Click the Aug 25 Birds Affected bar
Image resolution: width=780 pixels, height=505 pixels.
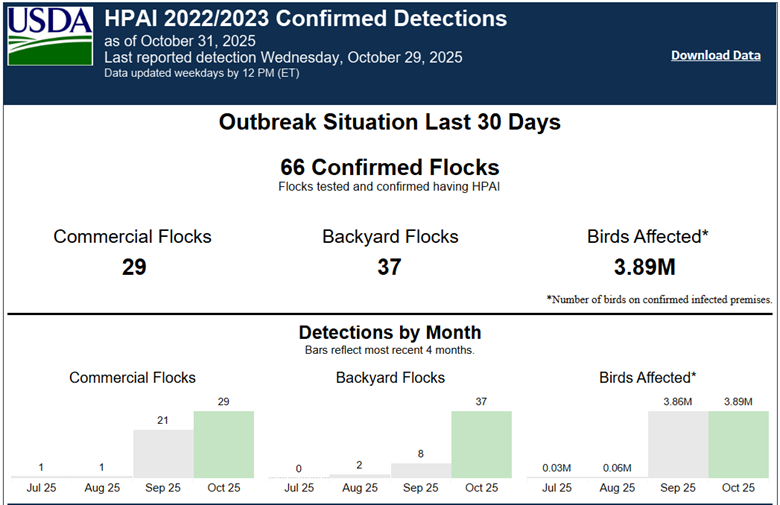[x=617, y=476]
